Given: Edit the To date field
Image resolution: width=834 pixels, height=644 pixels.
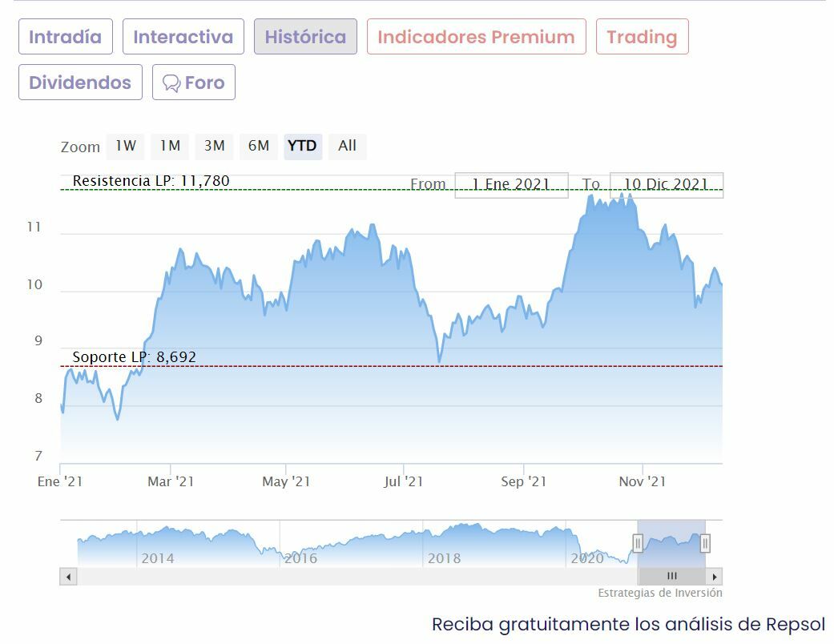Looking at the screenshot, I should 666,185.
